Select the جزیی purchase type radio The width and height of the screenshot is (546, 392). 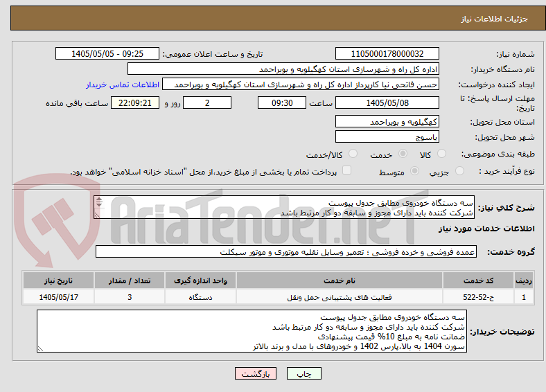(459, 170)
